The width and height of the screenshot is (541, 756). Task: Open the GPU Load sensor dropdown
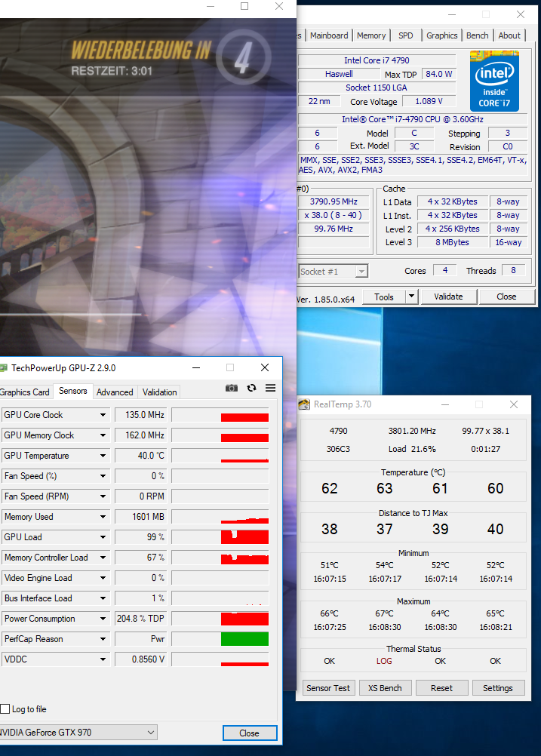click(103, 537)
